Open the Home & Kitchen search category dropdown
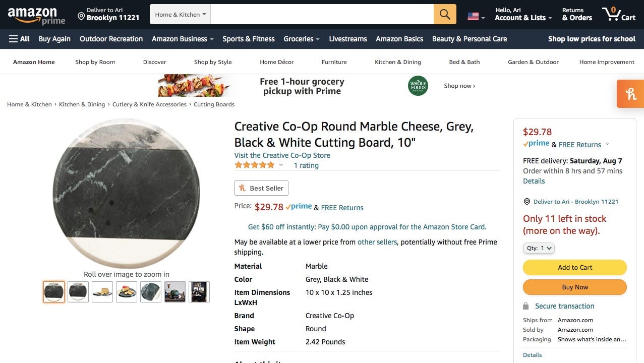The width and height of the screenshot is (644, 363). coord(181,15)
